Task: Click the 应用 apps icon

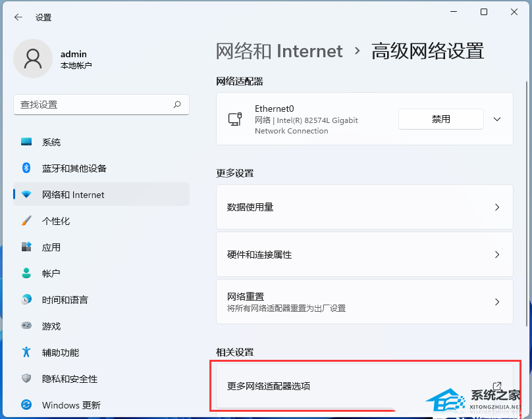Action: (26, 247)
